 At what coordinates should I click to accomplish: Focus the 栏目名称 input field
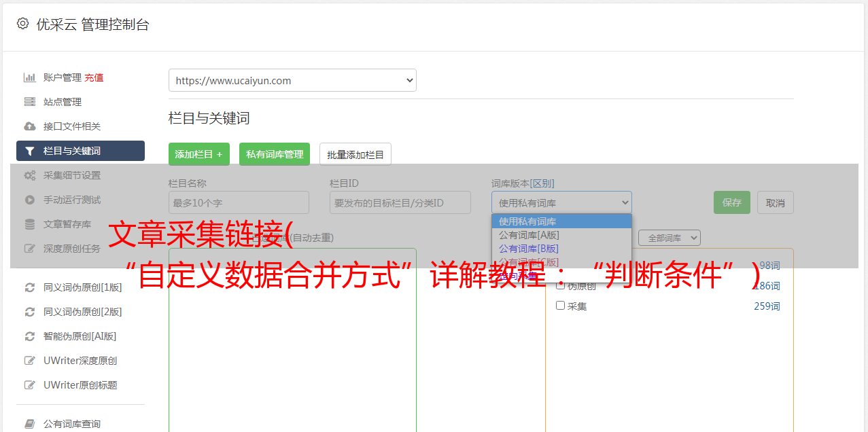point(239,202)
